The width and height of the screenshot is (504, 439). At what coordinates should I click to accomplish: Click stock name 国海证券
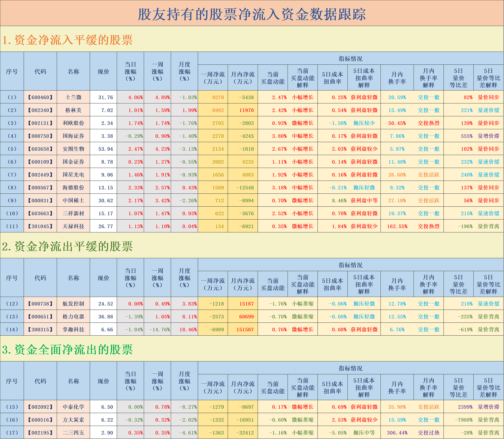point(73,136)
